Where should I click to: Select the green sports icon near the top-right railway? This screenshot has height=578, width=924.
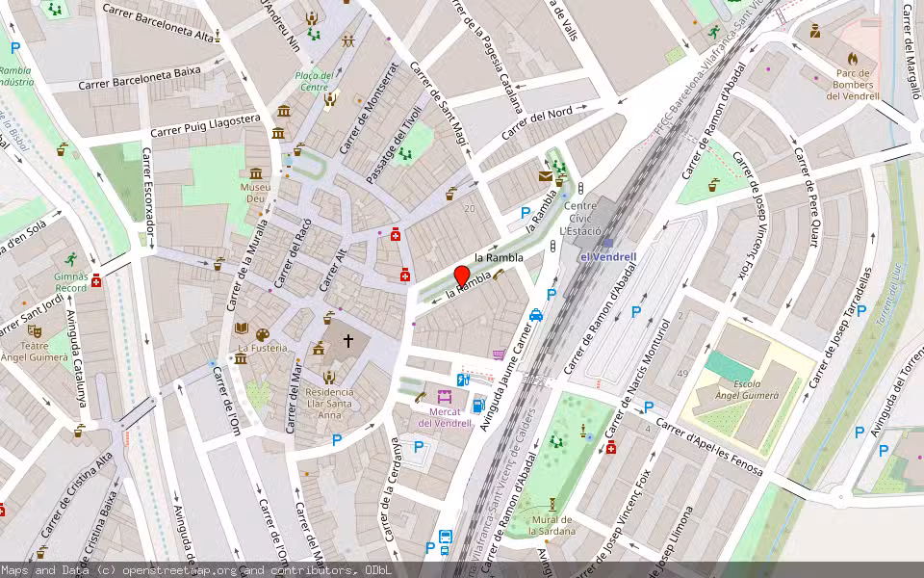(x=714, y=32)
